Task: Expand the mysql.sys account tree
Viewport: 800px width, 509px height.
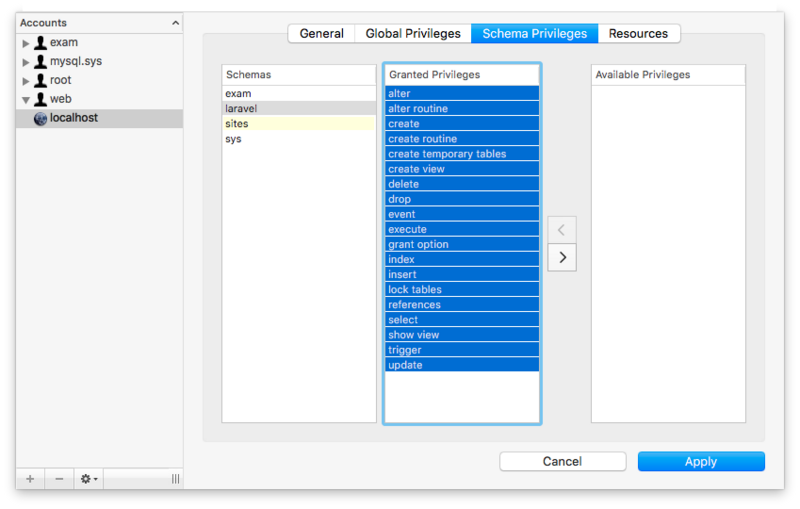Action: [26, 62]
